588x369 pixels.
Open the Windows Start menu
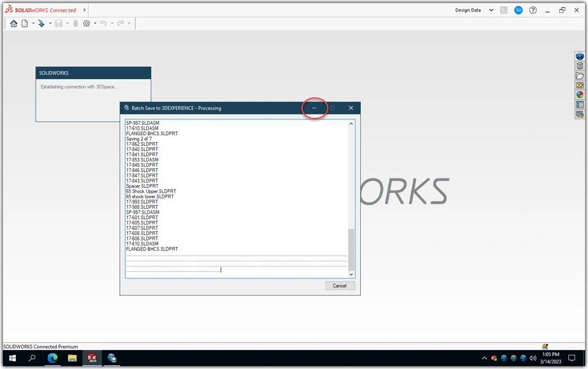pyautogui.click(x=12, y=359)
